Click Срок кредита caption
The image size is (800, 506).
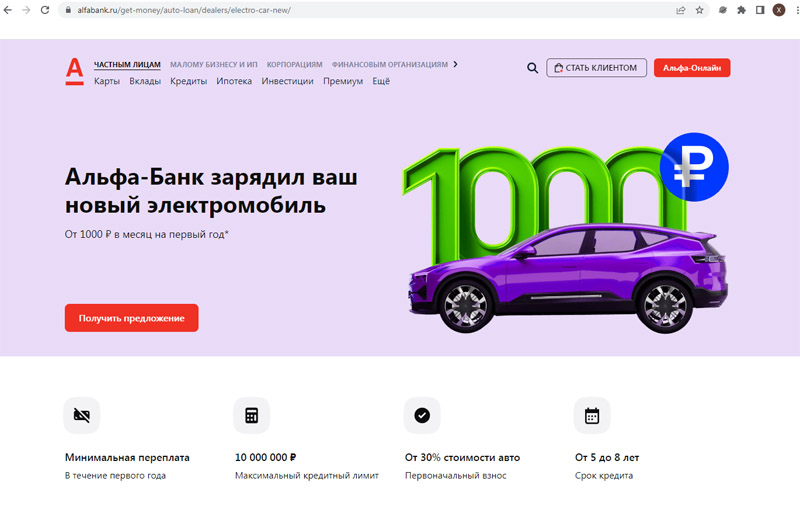[x=604, y=475]
